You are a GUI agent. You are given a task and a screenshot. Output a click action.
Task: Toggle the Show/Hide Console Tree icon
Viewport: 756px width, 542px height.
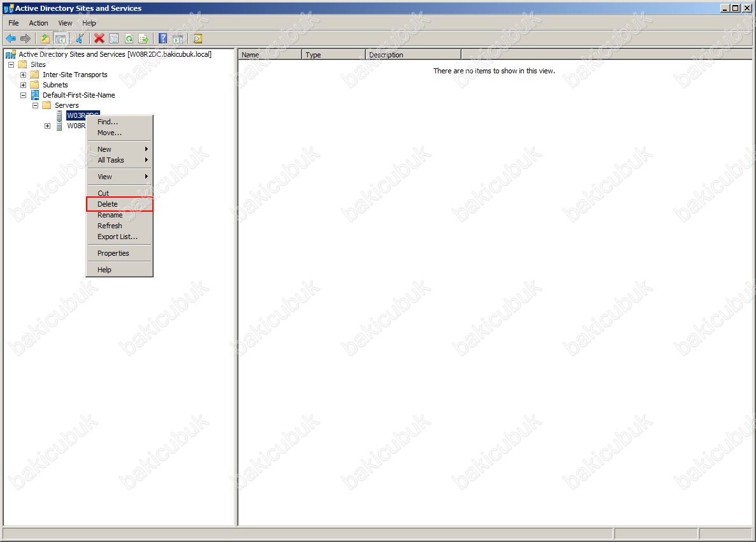tap(60, 38)
